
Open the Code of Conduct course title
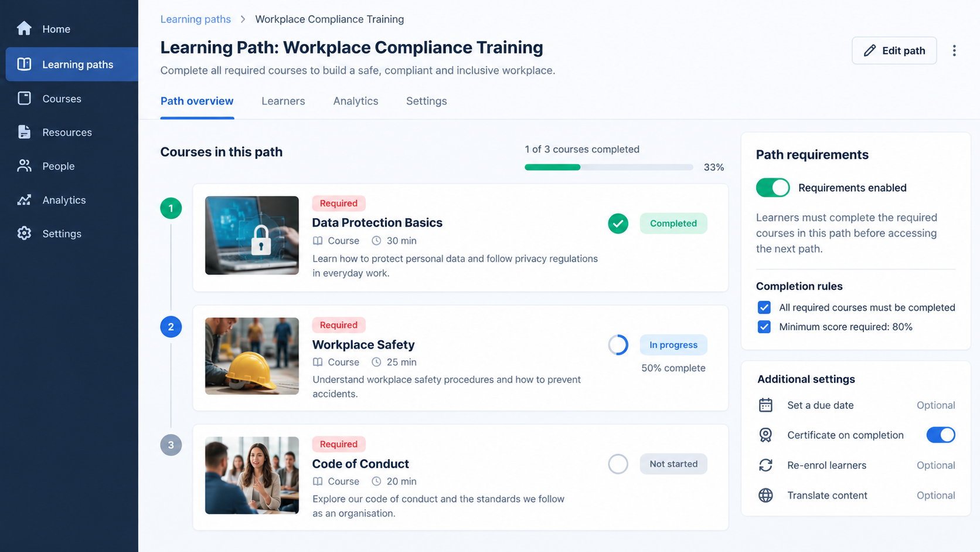[x=360, y=463]
